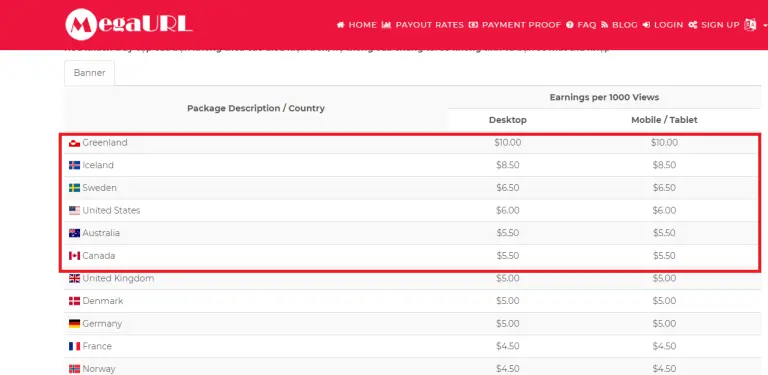
Task: Click the Greenland flag icon
Action: click(x=74, y=143)
